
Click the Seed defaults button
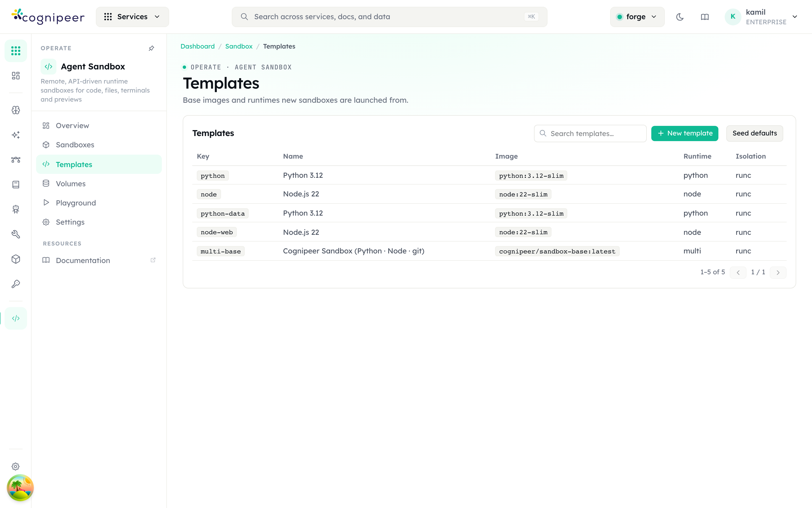coord(754,133)
